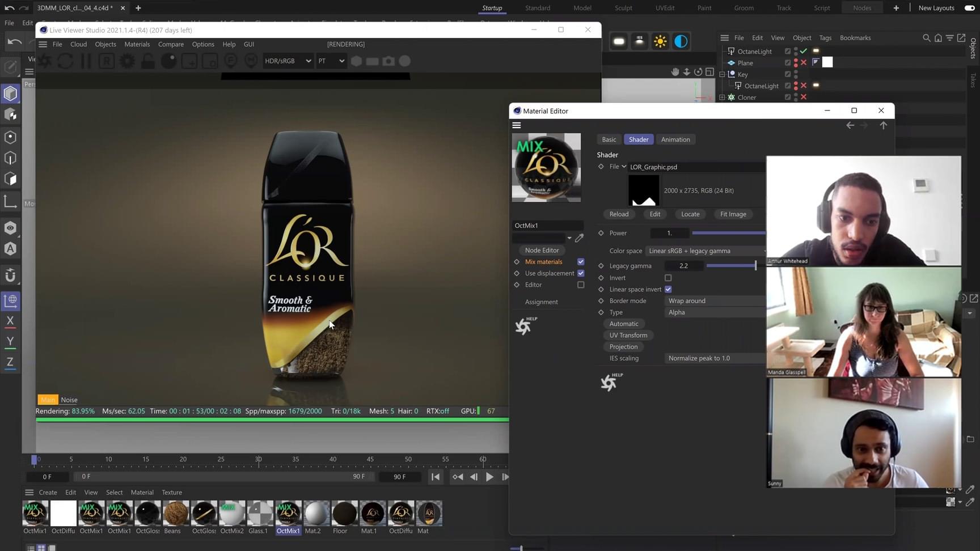This screenshot has height=551, width=980.
Task: Click the Fit Image button
Action: 733,214
